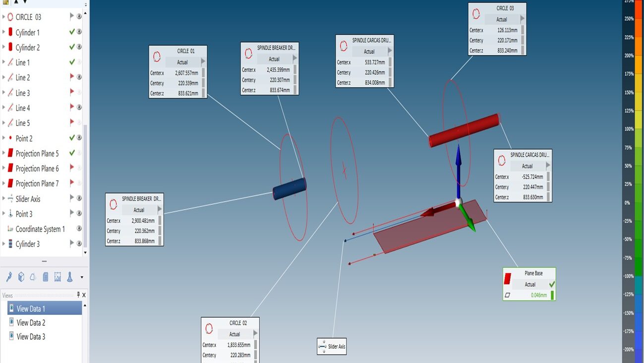Click the Projection Plane 7 plane icon
The width and height of the screenshot is (644, 363).
pos(10,183)
